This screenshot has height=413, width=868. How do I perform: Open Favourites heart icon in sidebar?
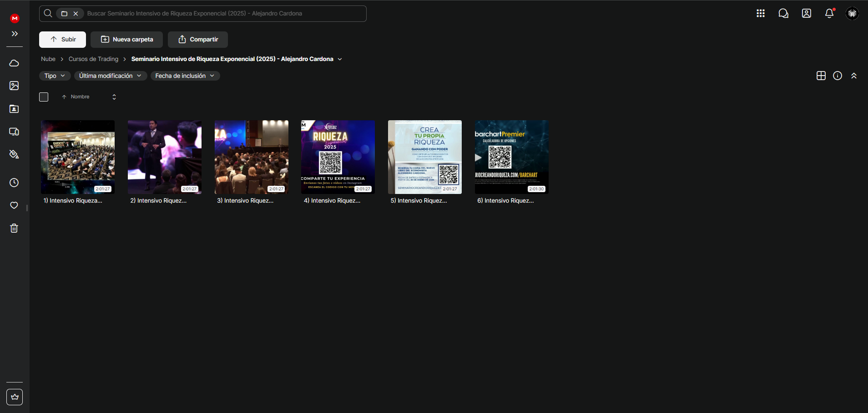(14, 205)
